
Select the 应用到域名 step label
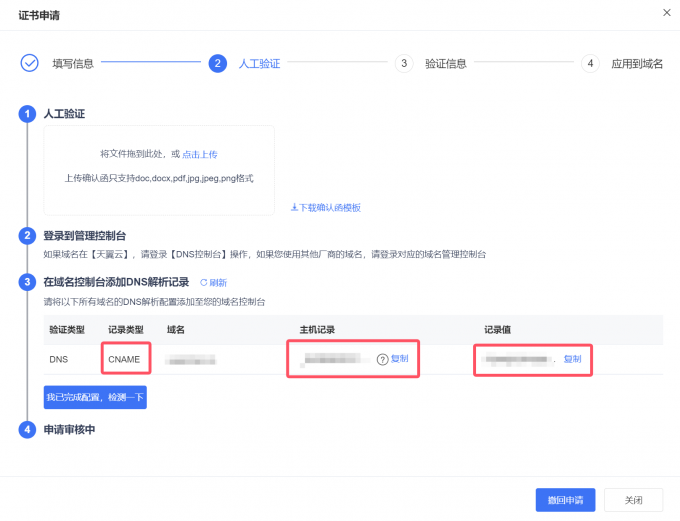click(637, 63)
